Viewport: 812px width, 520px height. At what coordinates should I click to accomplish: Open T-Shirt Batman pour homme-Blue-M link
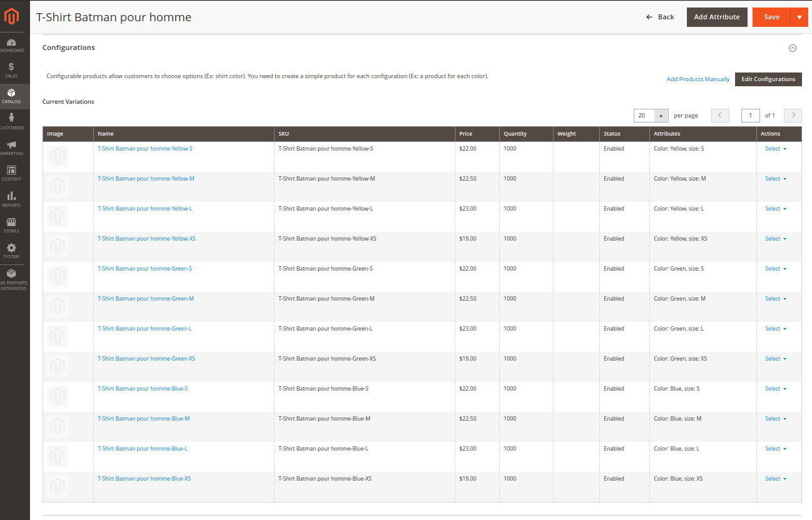(143, 419)
